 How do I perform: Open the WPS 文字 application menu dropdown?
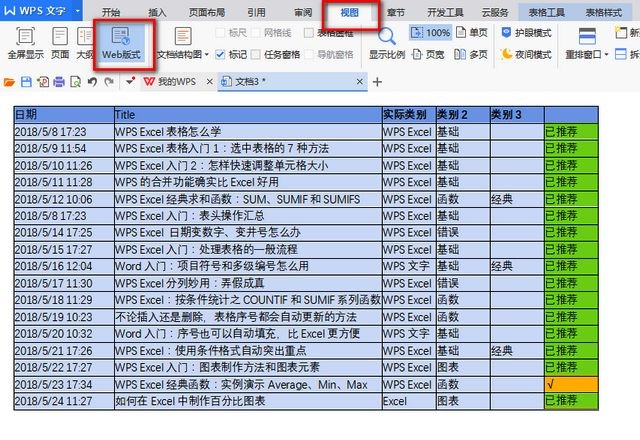78,11
